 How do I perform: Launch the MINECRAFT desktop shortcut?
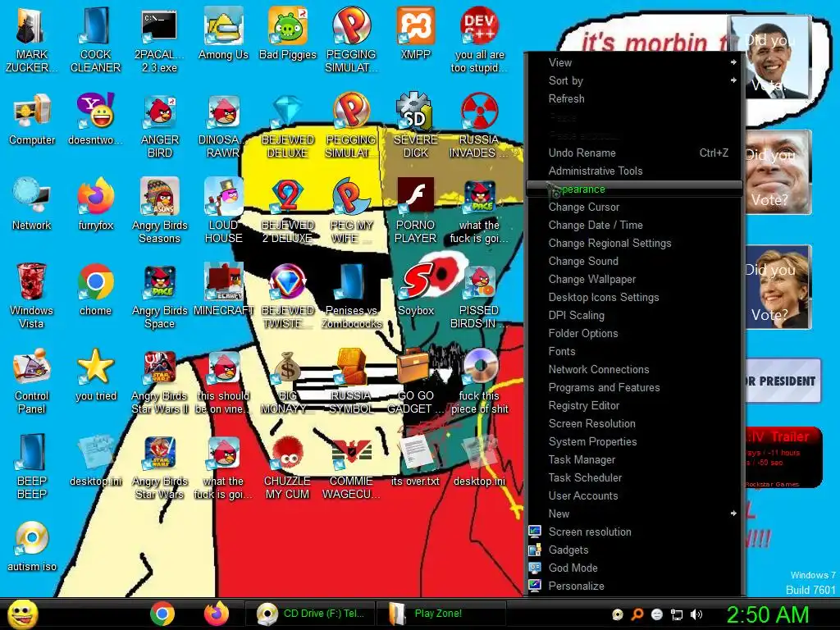[223, 290]
